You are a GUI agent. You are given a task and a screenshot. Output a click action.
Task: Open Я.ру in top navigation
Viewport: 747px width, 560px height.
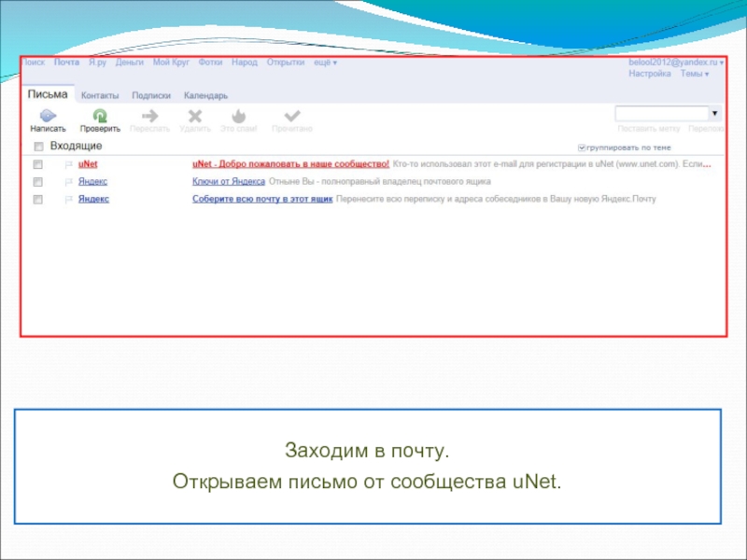(97, 63)
